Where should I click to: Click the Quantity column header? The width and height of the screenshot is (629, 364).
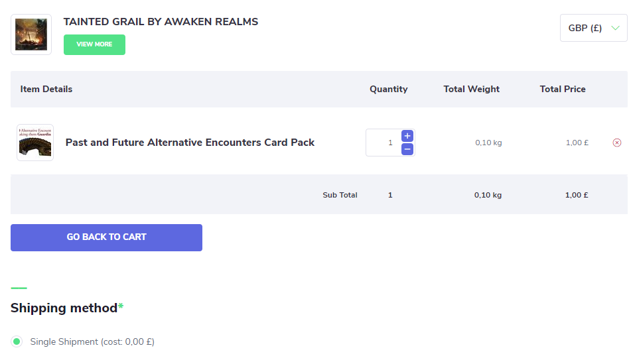[388, 89]
